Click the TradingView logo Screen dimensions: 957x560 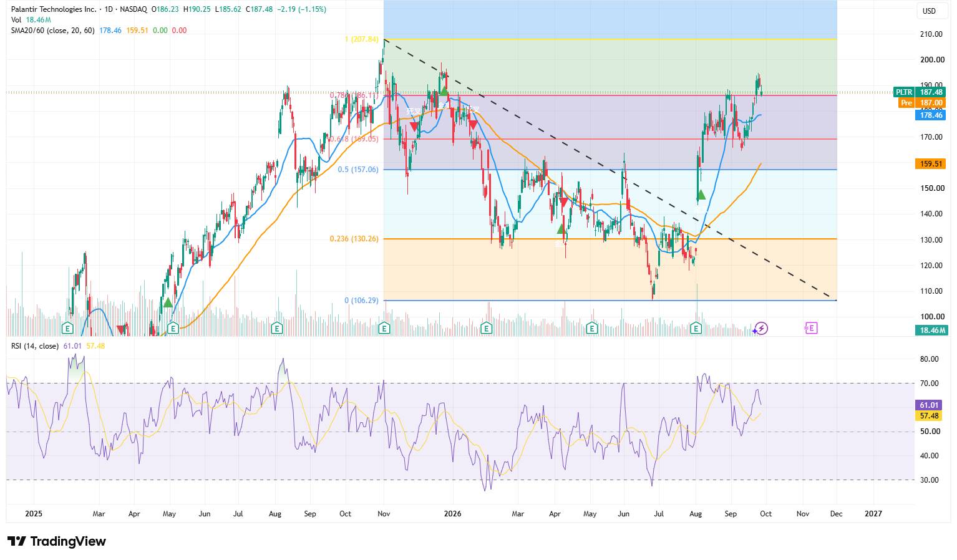coord(57,541)
